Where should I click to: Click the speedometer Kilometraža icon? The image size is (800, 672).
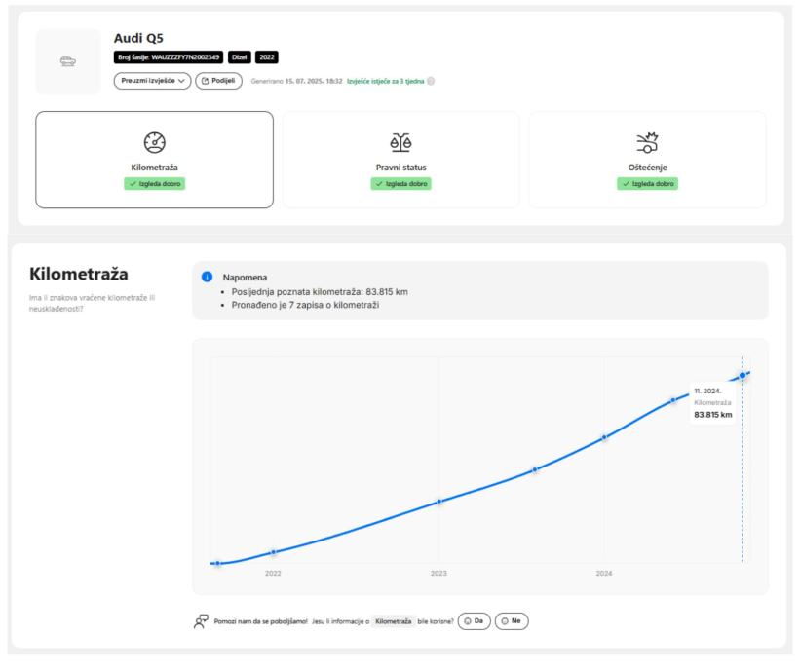[155, 143]
